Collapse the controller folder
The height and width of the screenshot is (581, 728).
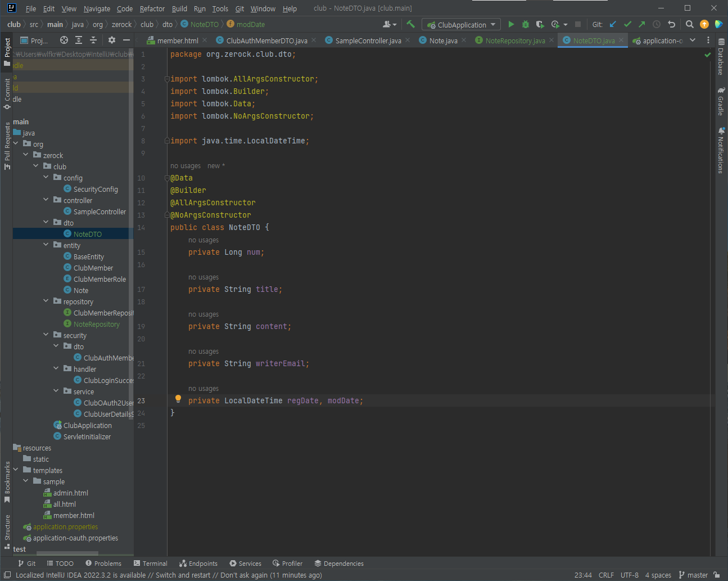tap(46, 200)
